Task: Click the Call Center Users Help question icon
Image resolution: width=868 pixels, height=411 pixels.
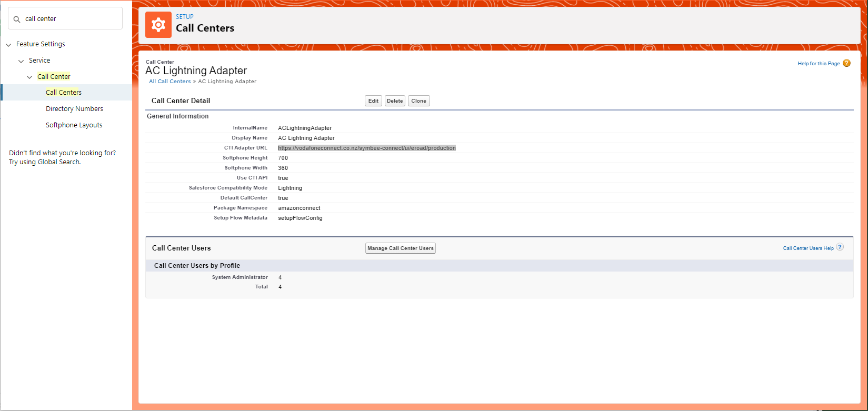Action: pyautogui.click(x=840, y=247)
